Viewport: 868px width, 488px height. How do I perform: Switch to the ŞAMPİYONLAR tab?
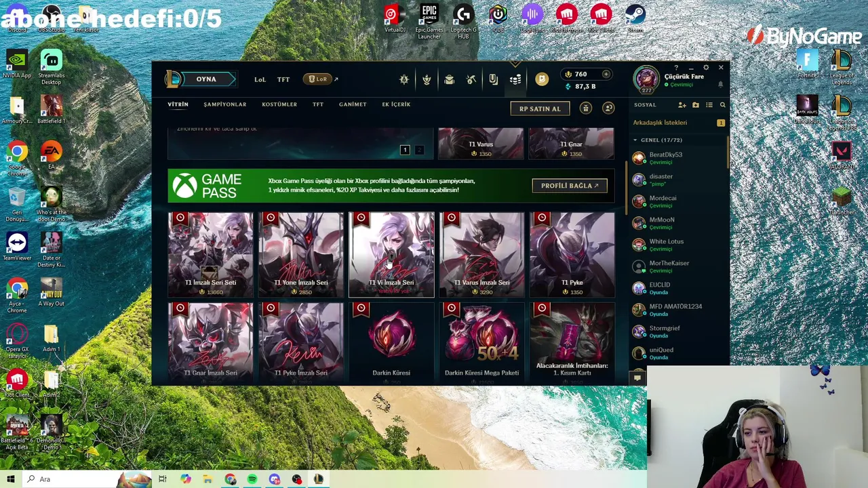click(x=224, y=104)
